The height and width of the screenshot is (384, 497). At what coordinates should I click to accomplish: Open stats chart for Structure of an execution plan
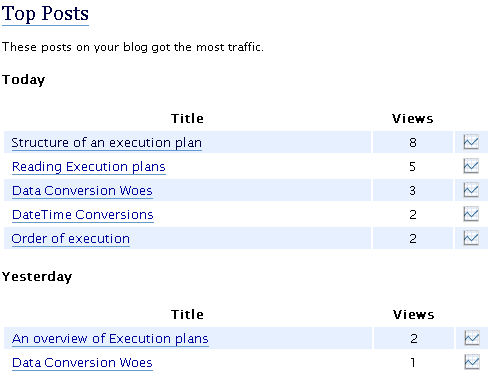[x=471, y=142]
